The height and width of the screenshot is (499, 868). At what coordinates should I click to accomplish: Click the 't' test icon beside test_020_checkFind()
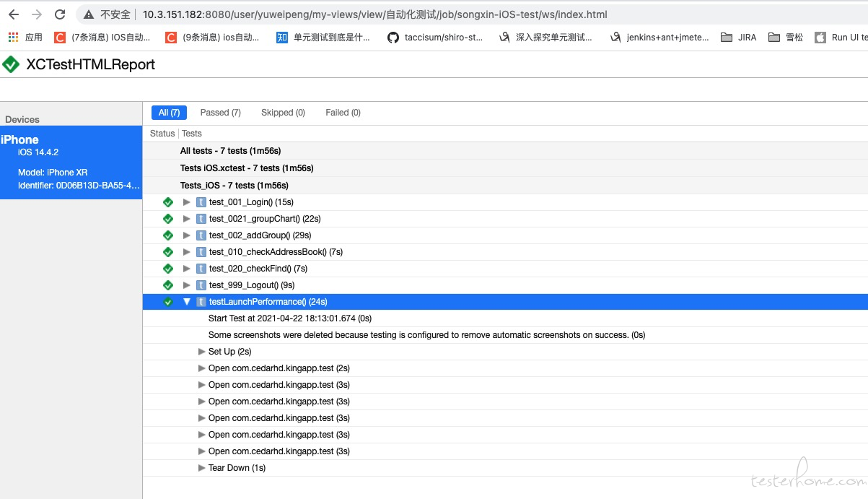tap(201, 269)
